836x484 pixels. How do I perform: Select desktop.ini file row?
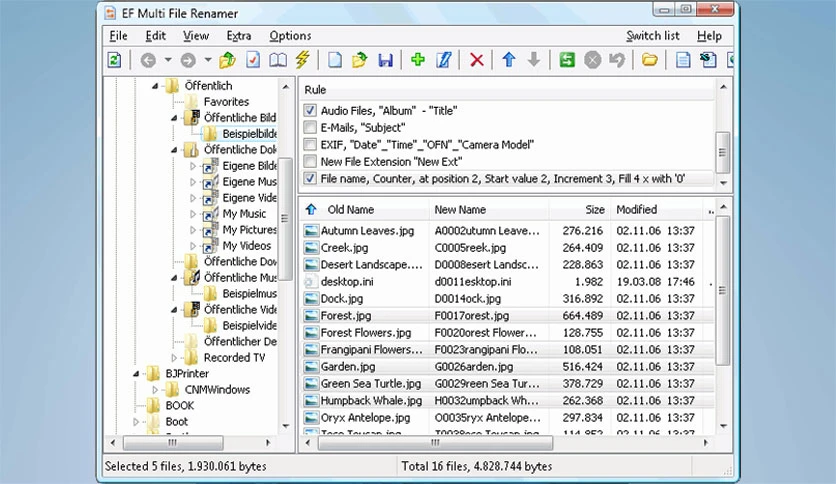[507, 281]
